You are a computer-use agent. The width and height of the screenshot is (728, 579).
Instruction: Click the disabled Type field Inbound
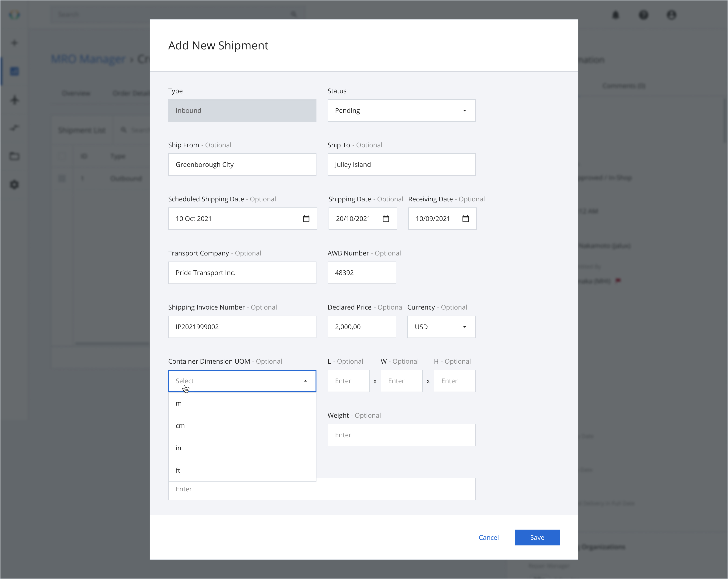point(242,110)
